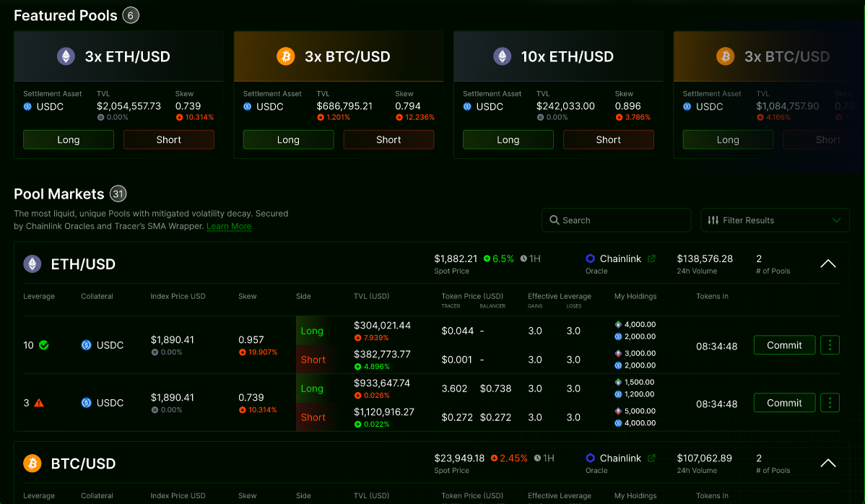Viewport: 865px width, 504px height.
Task: Open the Filter Results dropdown
Action: (x=775, y=220)
